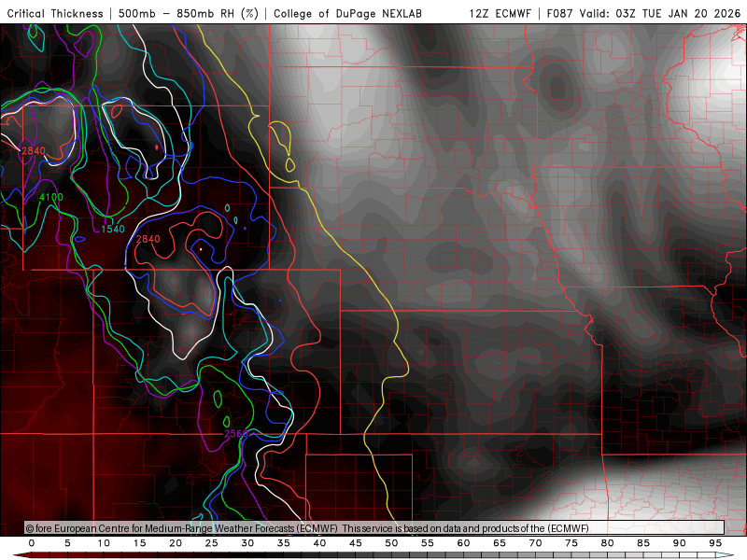Click the 25 value on the color scale
This screenshot has height=560, width=747.
[x=212, y=543]
